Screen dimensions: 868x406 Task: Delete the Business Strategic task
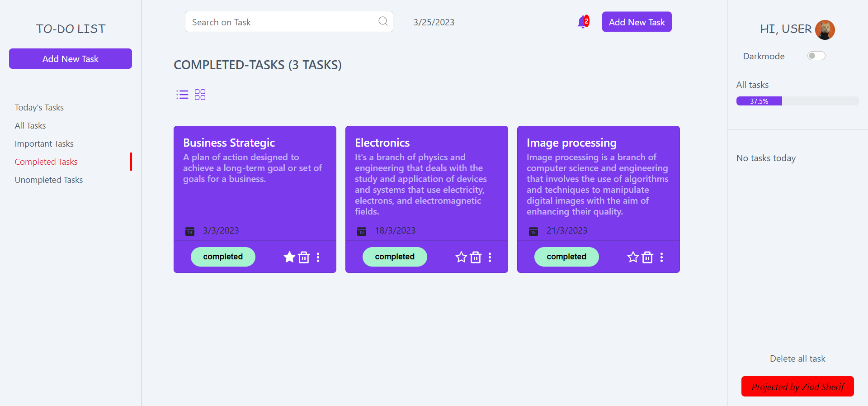point(304,257)
